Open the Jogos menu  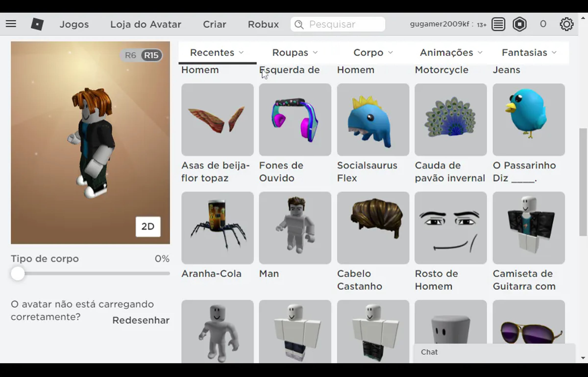[74, 25]
